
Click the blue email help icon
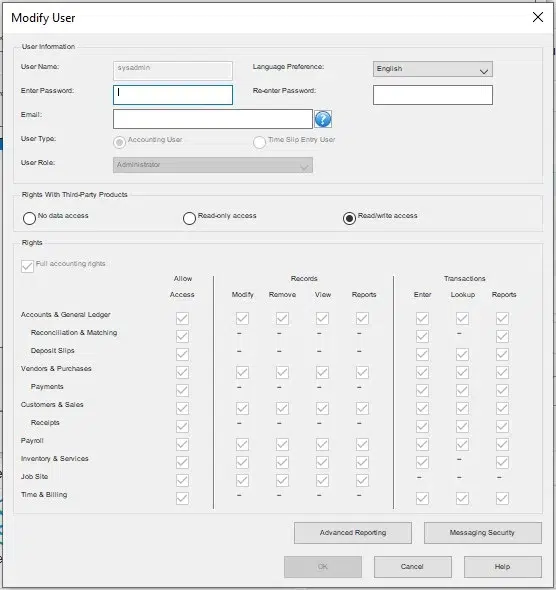point(323,119)
